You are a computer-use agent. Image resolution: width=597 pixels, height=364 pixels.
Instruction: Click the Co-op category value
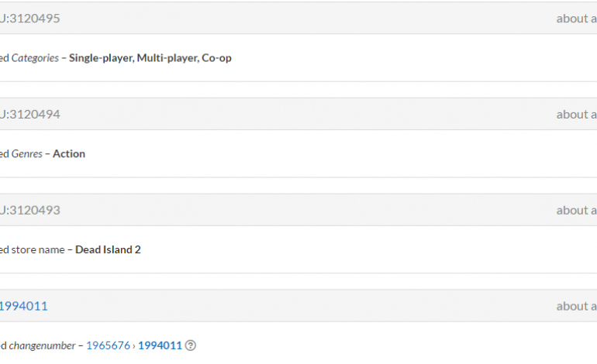(216, 58)
